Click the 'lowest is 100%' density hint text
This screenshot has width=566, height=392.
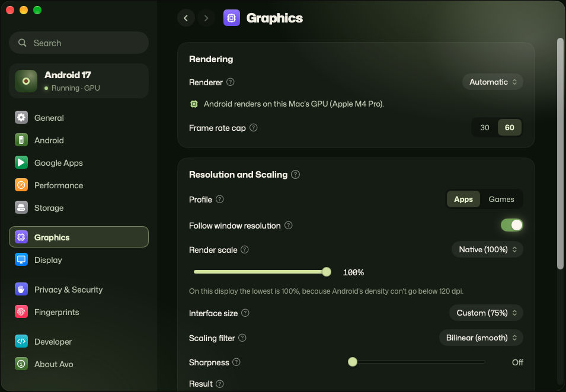(x=327, y=291)
